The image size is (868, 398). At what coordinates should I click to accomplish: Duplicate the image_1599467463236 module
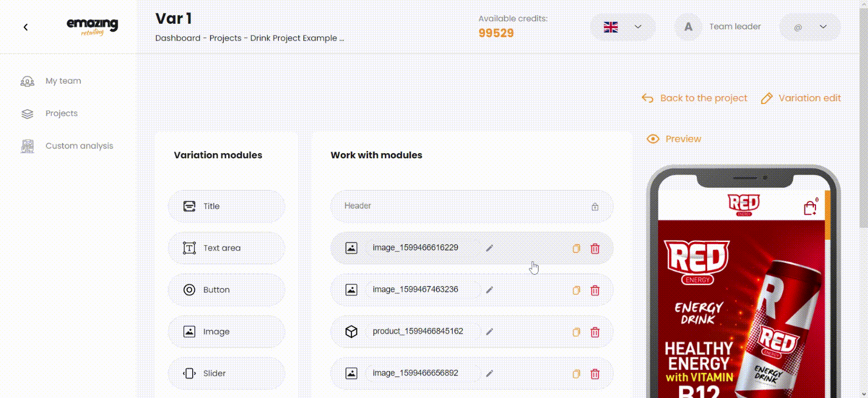point(576,290)
